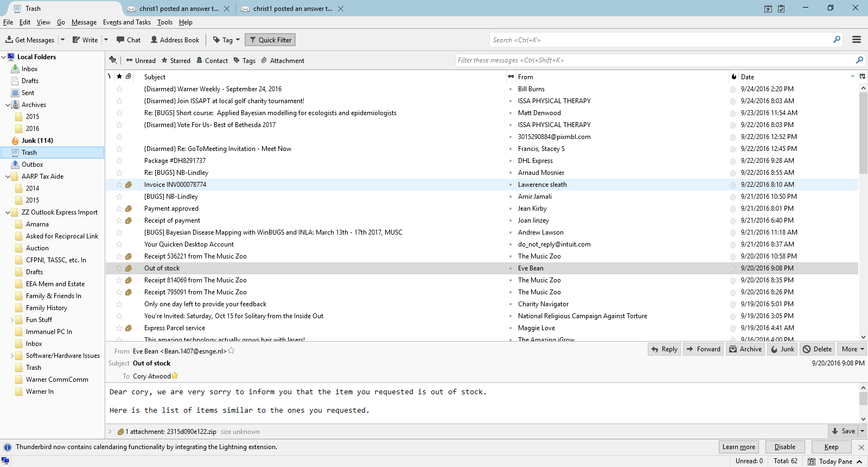The width and height of the screenshot is (868, 467).
Task: Click the Get Messages toolbar icon
Action: (x=9, y=40)
